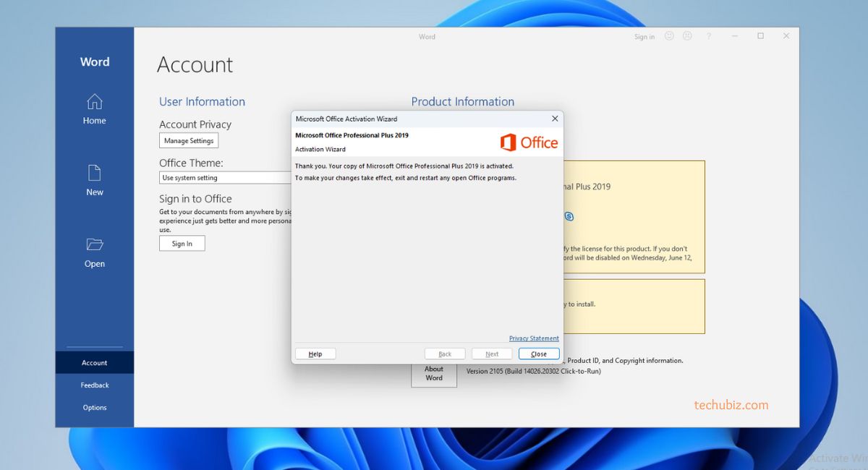Open Feedback from the sidebar
The height and width of the screenshot is (470, 868).
click(94, 385)
